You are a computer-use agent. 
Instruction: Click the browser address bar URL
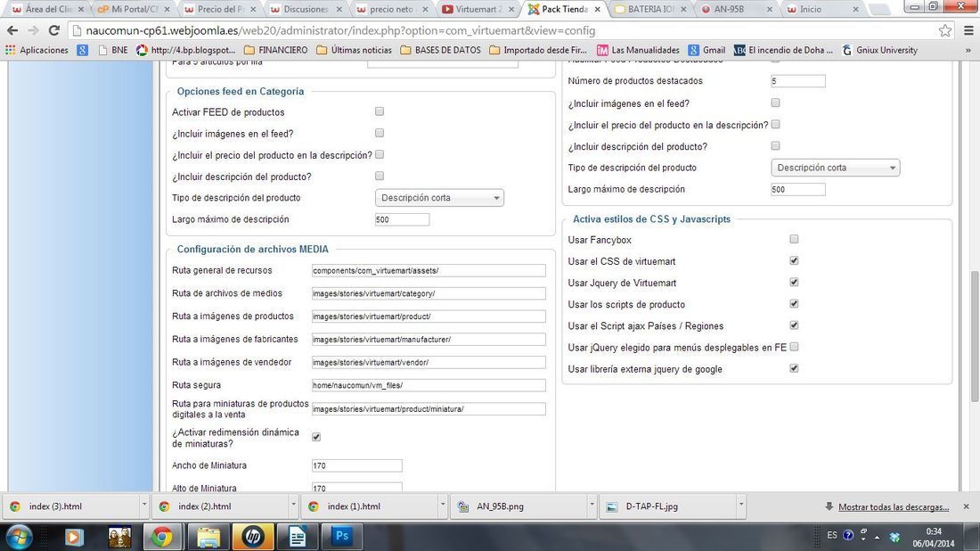tap(340, 30)
